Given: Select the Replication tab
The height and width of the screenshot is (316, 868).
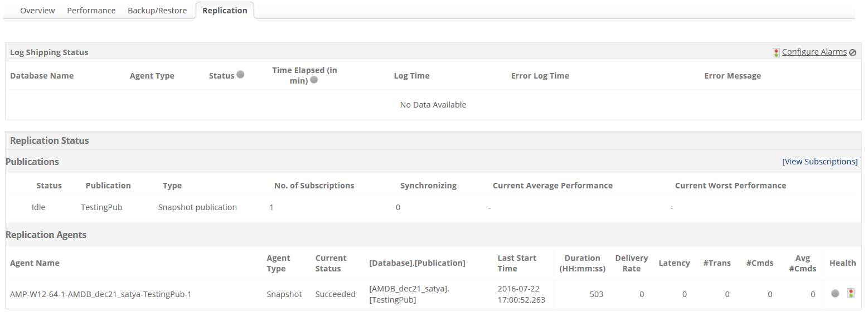Looking at the screenshot, I should [x=225, y=11].
